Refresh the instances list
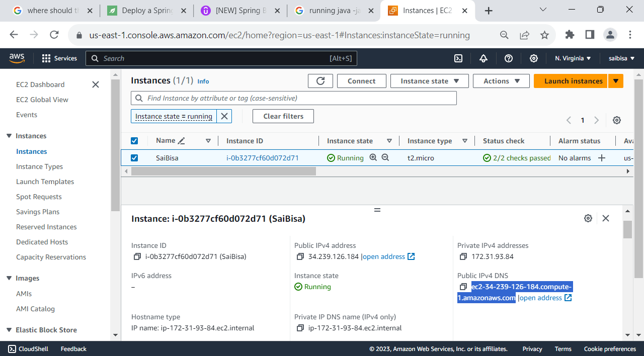 320,80
